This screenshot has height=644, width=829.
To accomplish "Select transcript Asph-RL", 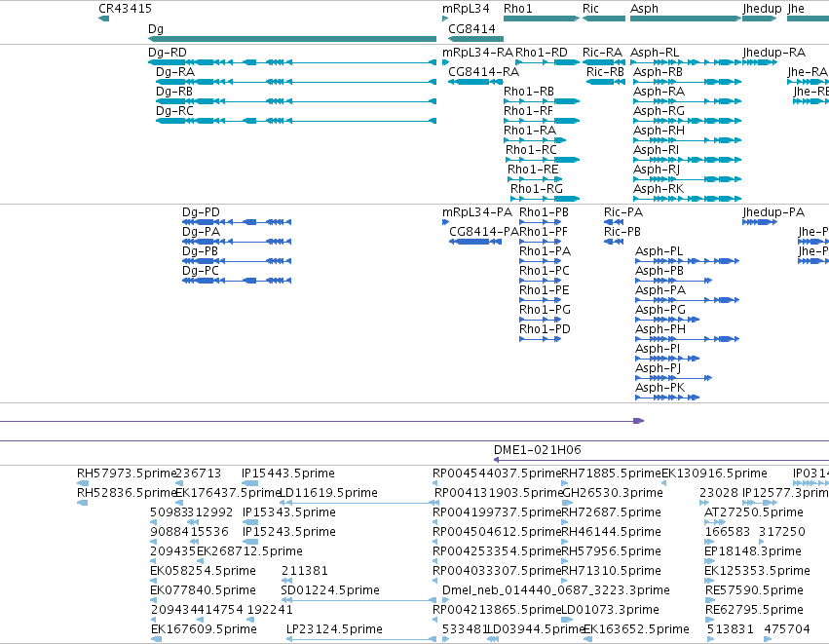I will [686, 62].
